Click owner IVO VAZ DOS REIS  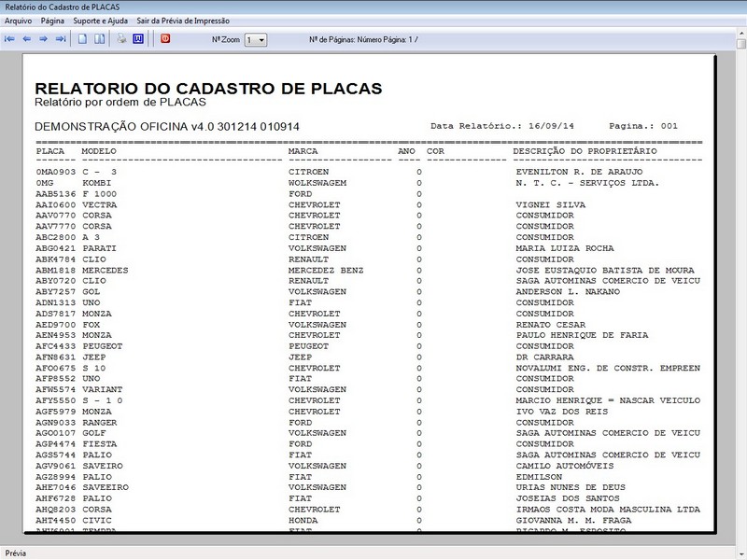562,412
